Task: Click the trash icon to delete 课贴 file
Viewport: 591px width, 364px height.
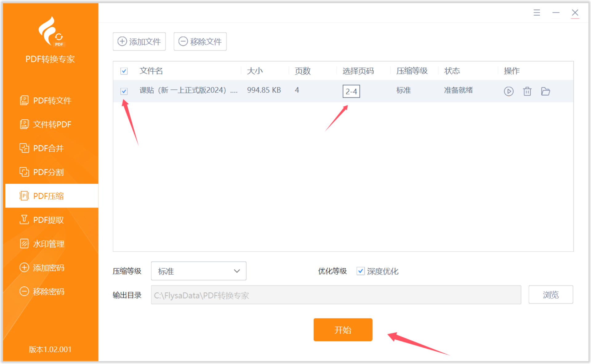Action: pyautogui.click(x=527, y=91)
